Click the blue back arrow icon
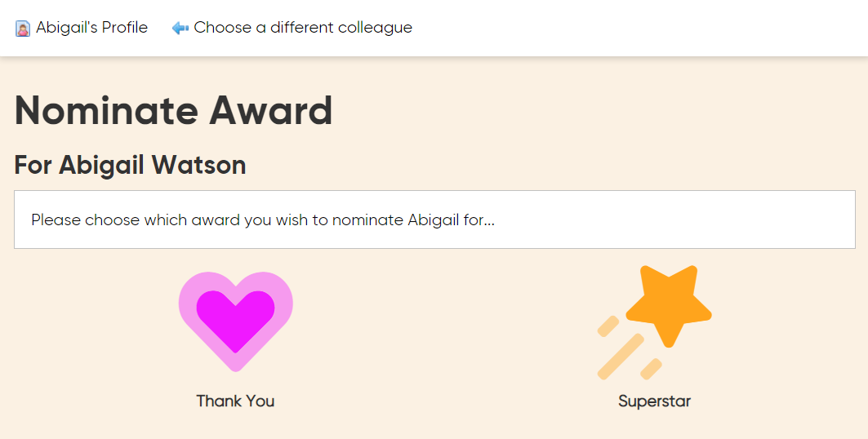 coord(180,28)
